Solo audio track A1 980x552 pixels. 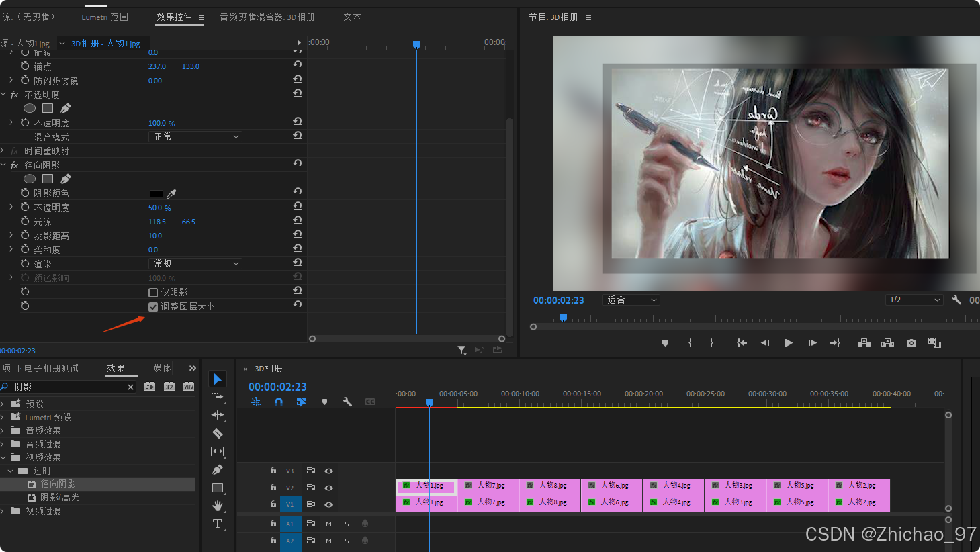point(347,524)
